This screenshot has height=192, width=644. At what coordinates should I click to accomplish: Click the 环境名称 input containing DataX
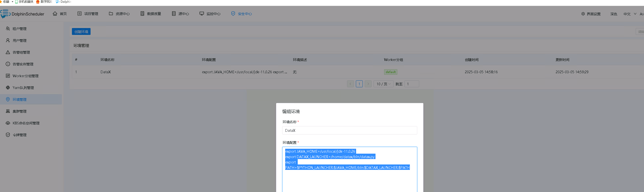click(x=349, y=130)
